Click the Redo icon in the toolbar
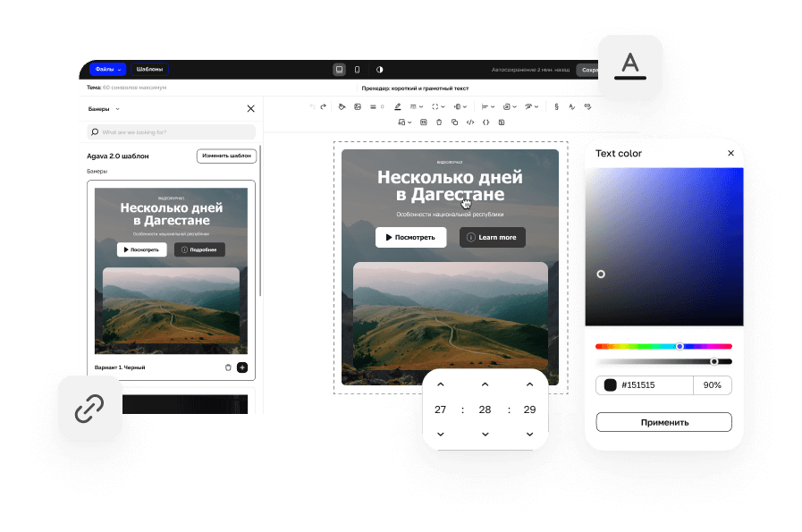Image resolution: width=802 pixels, height=532 pixels. (324, 106)
